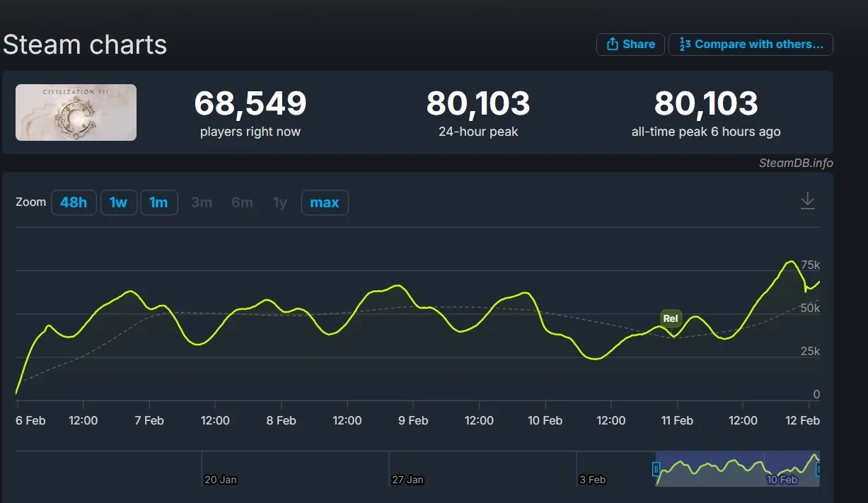This screenshot has width=868, height=503.
Task: Click the all-time peak figure
Action: [x=705, y=105]
